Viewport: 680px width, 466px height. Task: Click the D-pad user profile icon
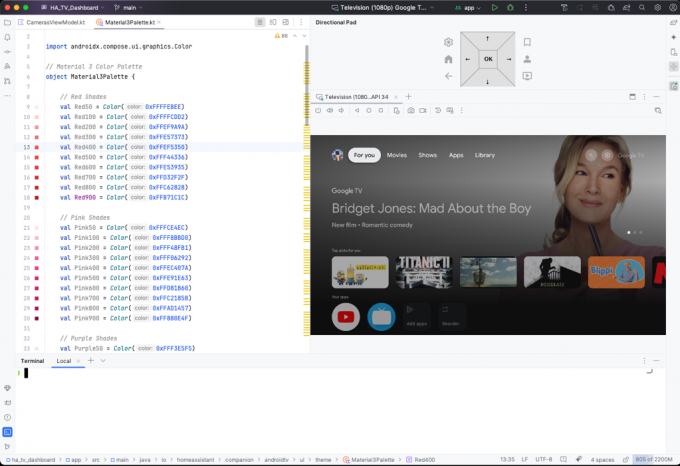tap(527, 59)
